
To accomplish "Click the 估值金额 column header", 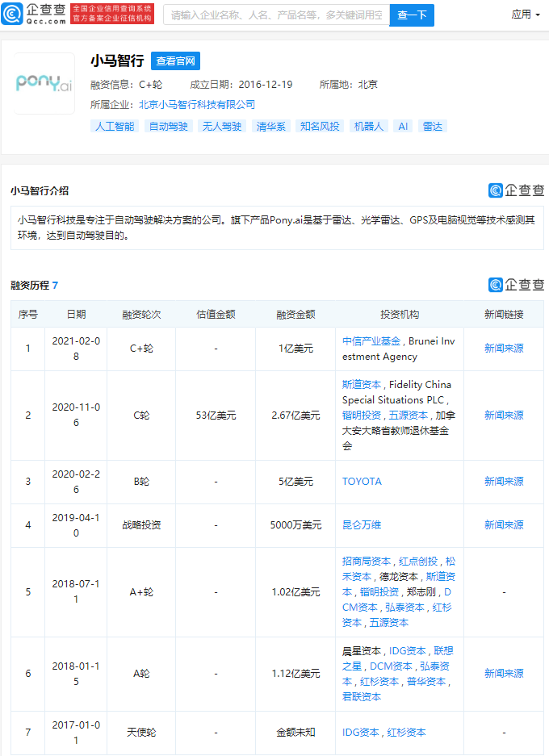I will 216,315.
